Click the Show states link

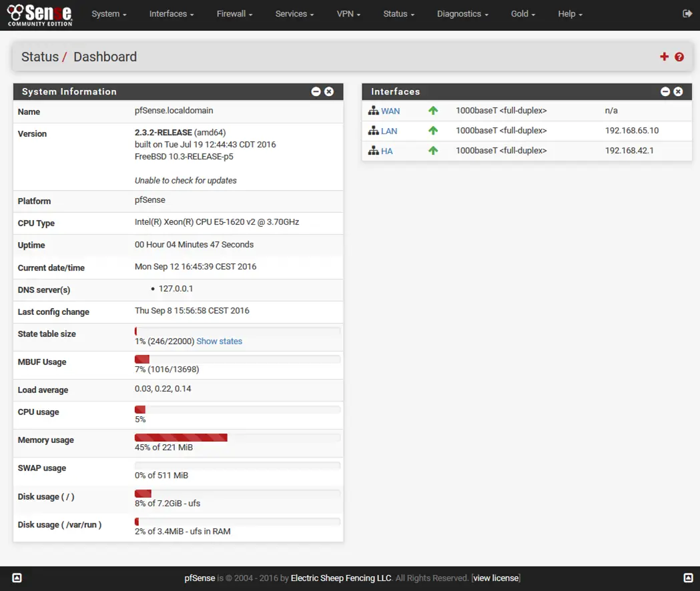(219, 341)
